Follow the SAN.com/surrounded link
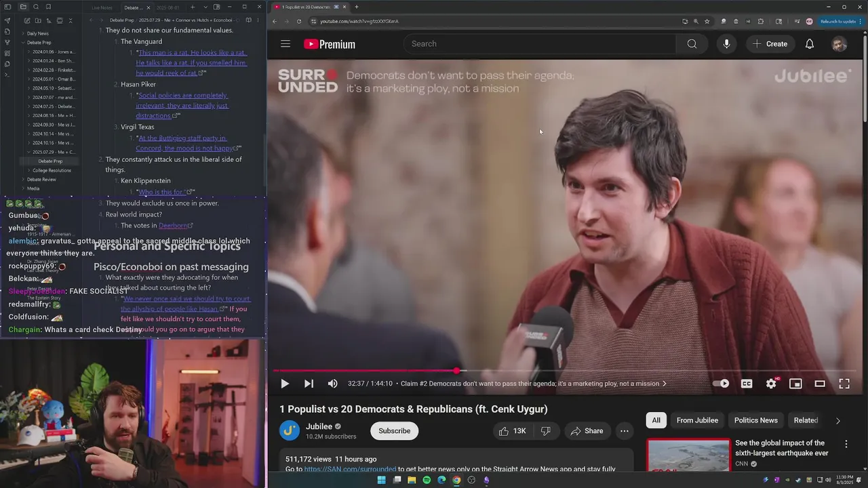868x488 pixels. click(x=350, y=469)
